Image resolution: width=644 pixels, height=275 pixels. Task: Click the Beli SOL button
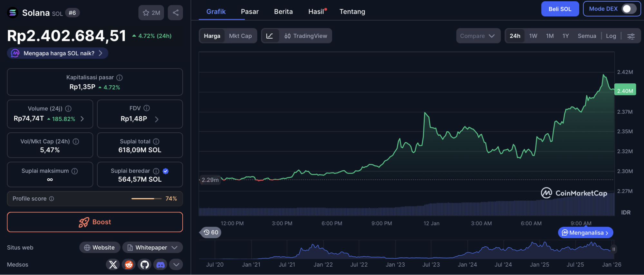point(560,9)
